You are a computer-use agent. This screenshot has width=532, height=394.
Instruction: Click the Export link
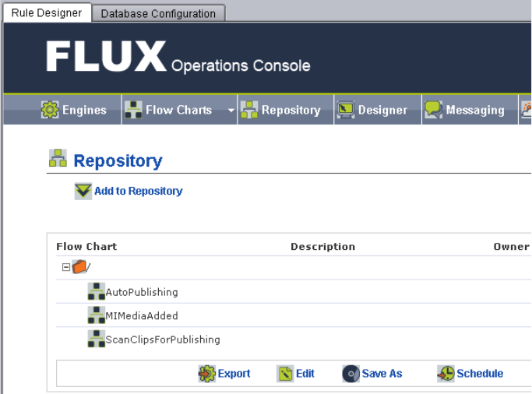(234, 373)
